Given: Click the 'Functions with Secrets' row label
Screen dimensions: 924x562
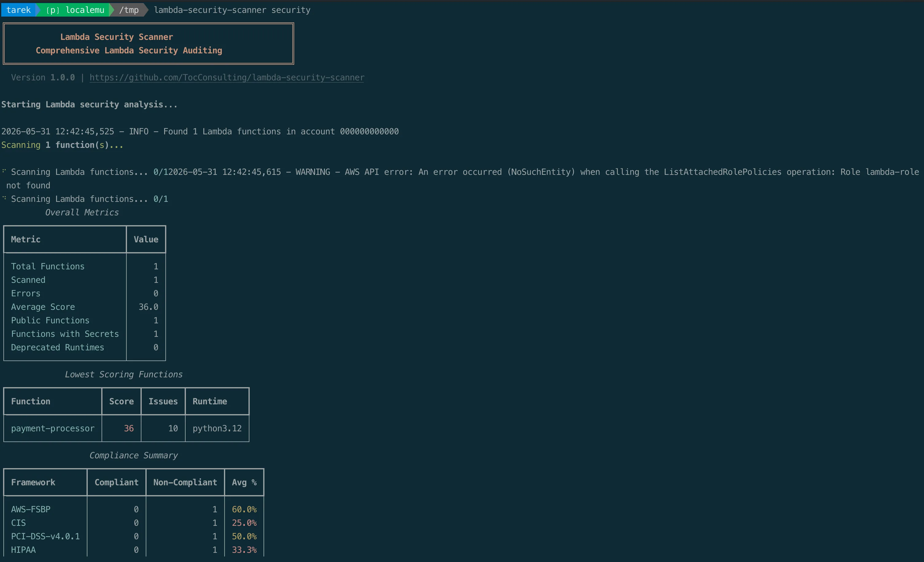Looking at the screenshot, I should pyautogui.click(x=65, y=334).
